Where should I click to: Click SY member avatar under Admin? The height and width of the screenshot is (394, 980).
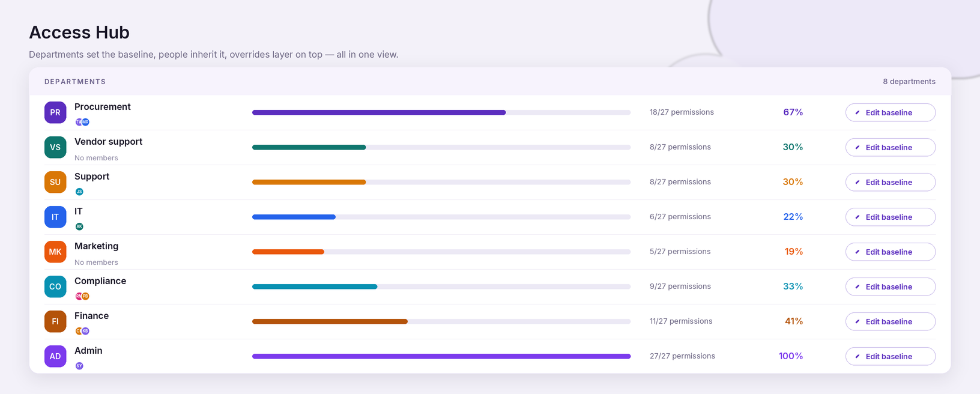(x=79, y=366)
